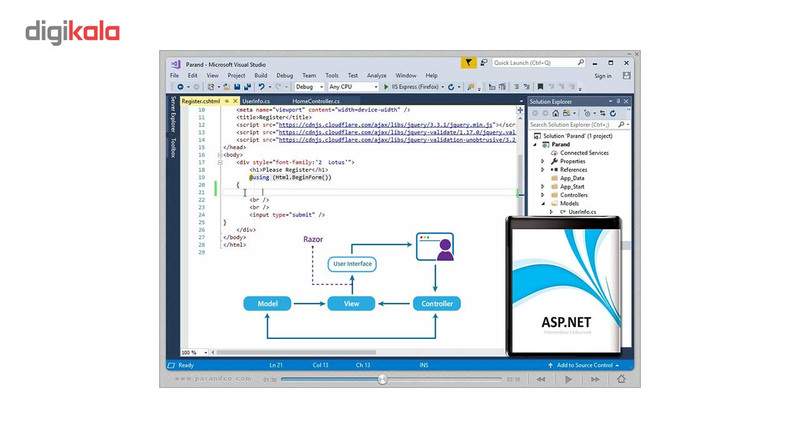Open the Project menu
Screen dimensions: 800x438
point(236,76)
